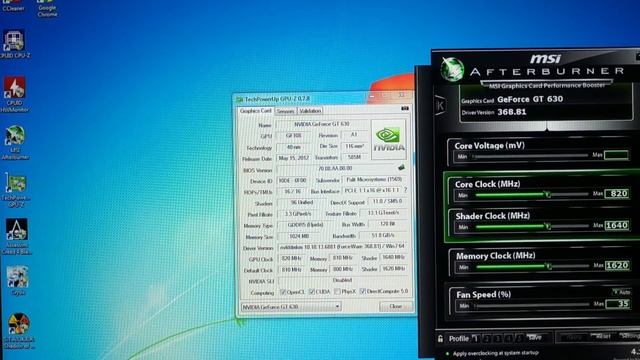Viewport: 640px width, 360px height.
Task: Click the GPU-Z BIOS Version field
Action: point(336,169)
